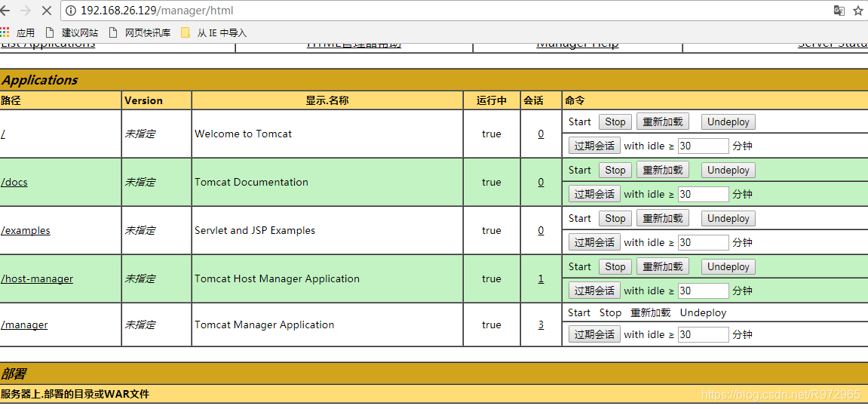Undeploy the /host-manager application
The width and height of the screenshot is (868, 409).
(x=728, y=266)
